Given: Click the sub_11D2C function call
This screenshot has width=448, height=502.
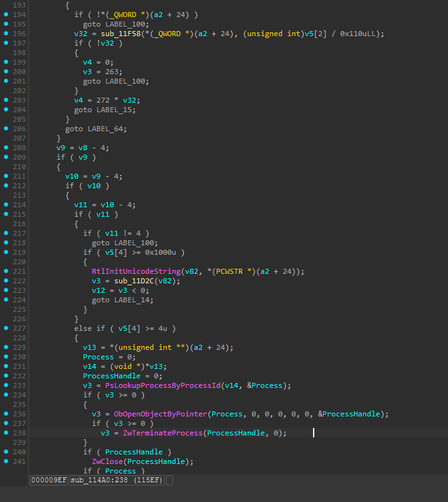Looking at the screenshot, I should [134, 281].
